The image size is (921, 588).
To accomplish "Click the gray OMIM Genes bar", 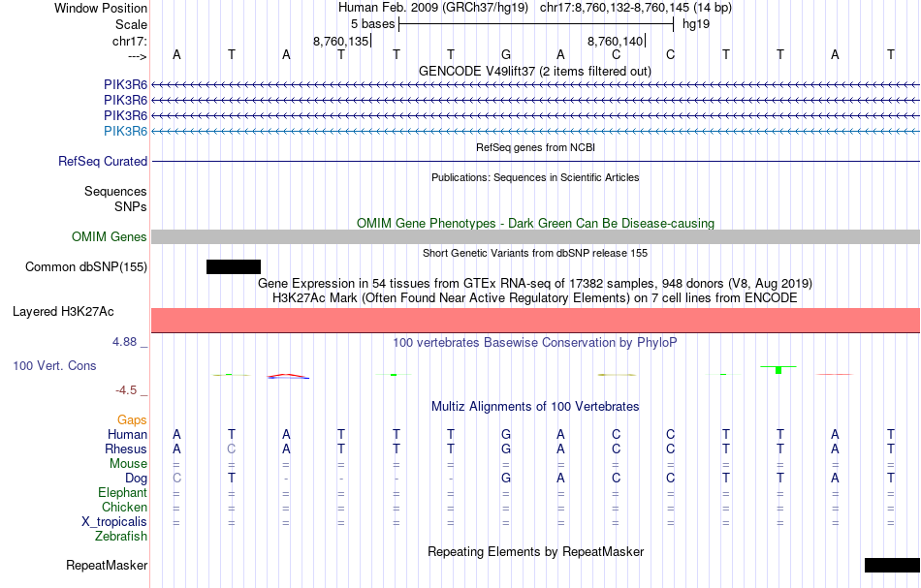I will point(536,237).
